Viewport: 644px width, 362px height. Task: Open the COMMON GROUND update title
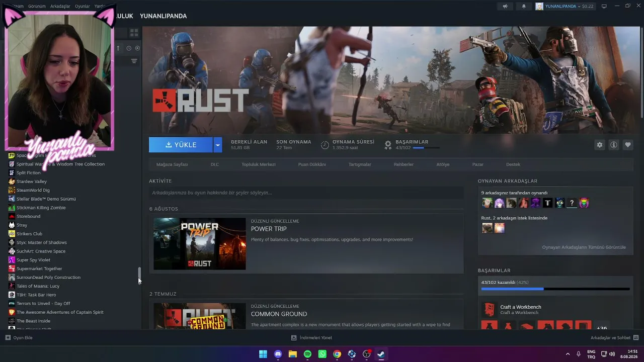point(279,314)
